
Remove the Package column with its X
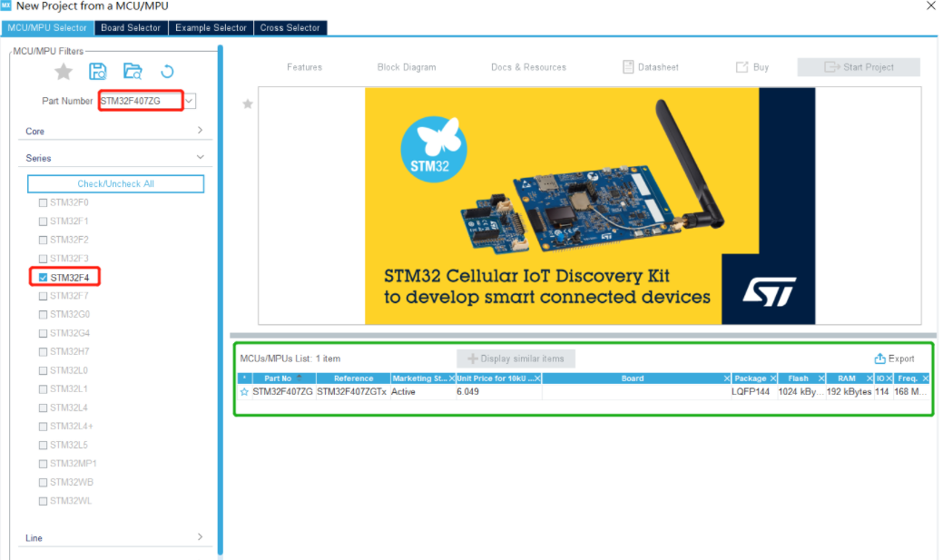[x=773, y=378]
